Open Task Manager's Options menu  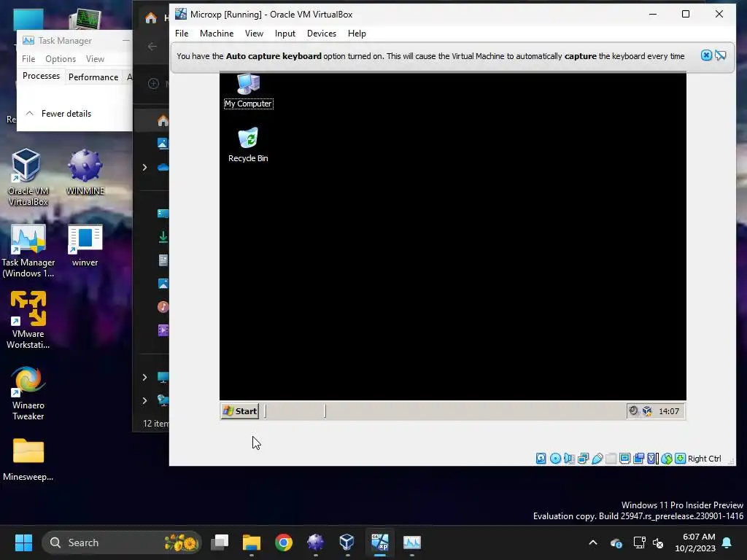(61, 58)
